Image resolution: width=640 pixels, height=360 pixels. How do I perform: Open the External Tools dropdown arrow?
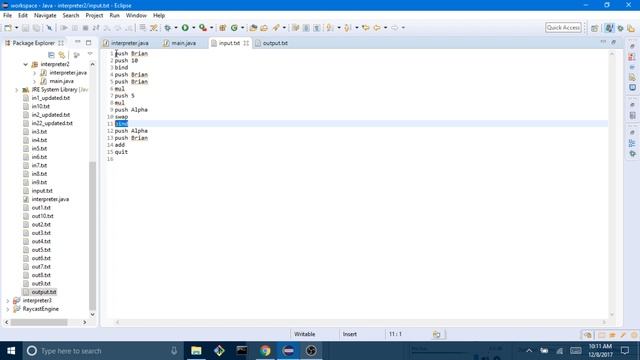(211, 28)
